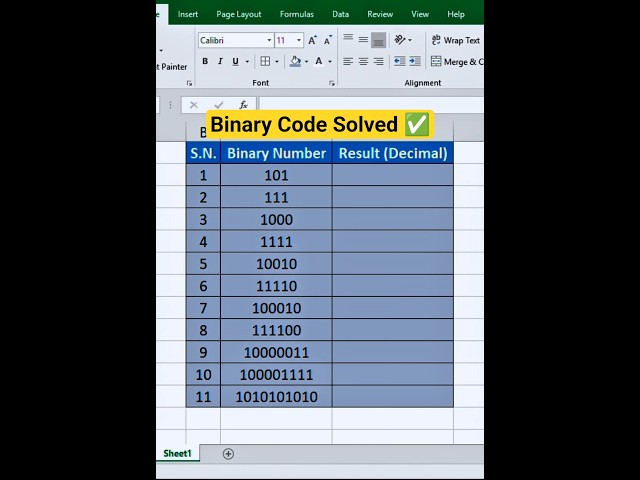Select cell containing binary 1000

coord(276,219)
